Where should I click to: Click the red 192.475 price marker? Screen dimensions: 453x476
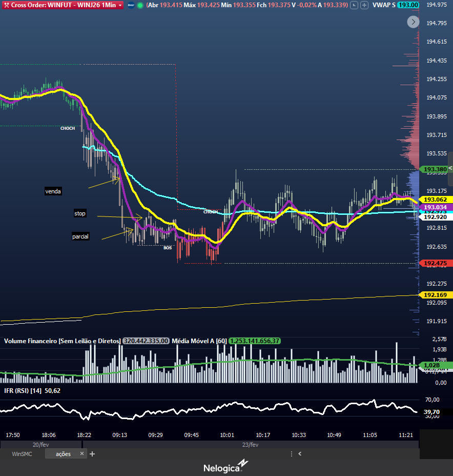coord(435,264)
